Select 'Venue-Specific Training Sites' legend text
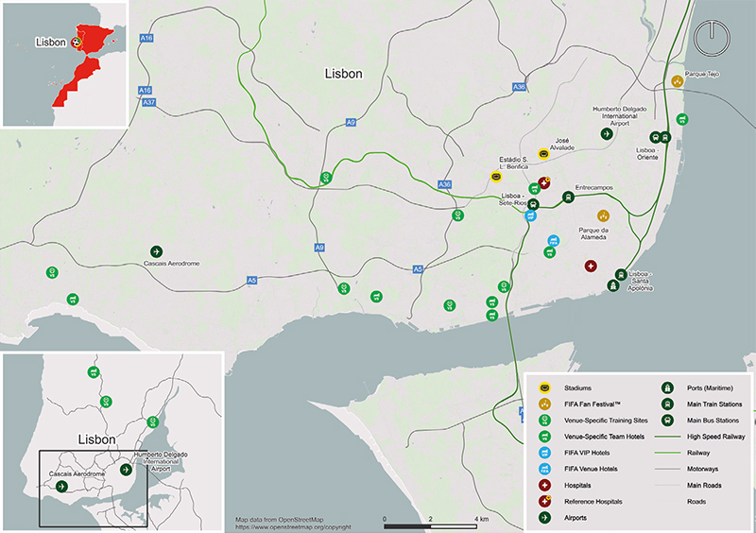Screen dimensions: 756x533 606,421
